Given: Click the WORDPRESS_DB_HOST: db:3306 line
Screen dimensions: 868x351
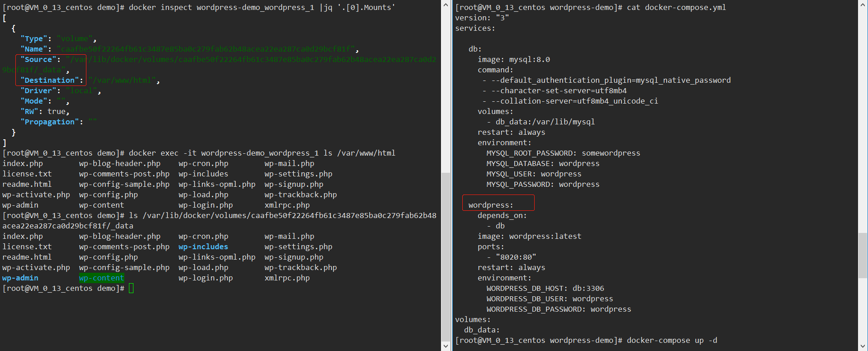Looking at the screenshot, I should coord(545,288).
